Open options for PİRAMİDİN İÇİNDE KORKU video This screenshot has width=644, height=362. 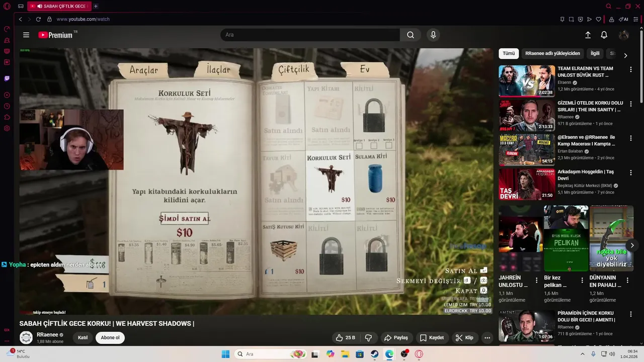coord(630,314)
